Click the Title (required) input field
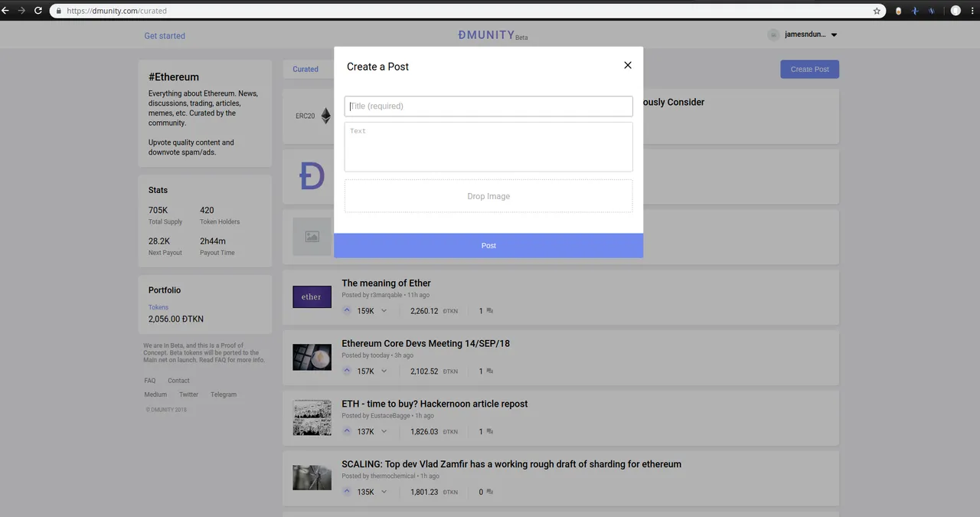Image resolution: width=980 pixels, height=517 pixels. (488, 106)
